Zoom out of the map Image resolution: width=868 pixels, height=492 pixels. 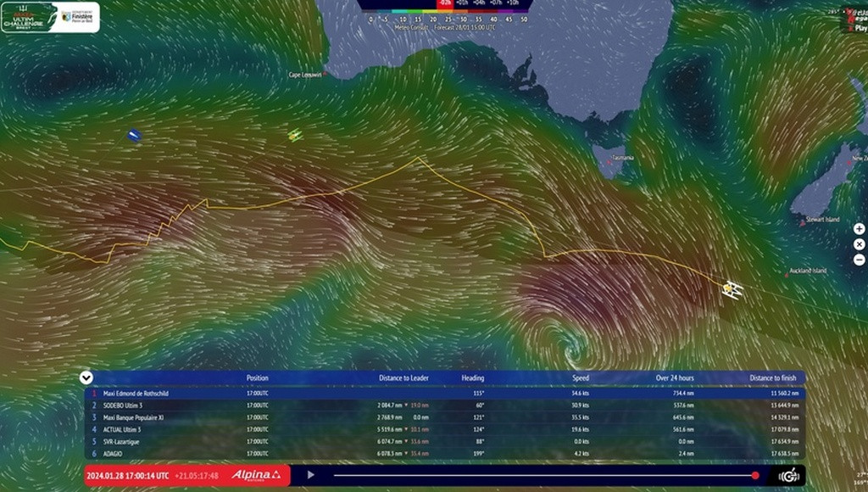tap(859, 260)
